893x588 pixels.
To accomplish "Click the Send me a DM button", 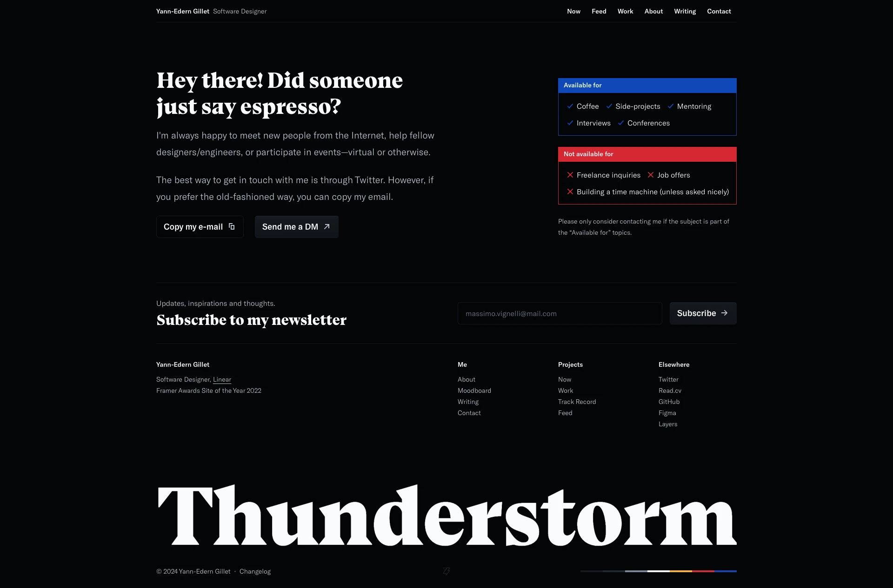I will coord(296,226).
